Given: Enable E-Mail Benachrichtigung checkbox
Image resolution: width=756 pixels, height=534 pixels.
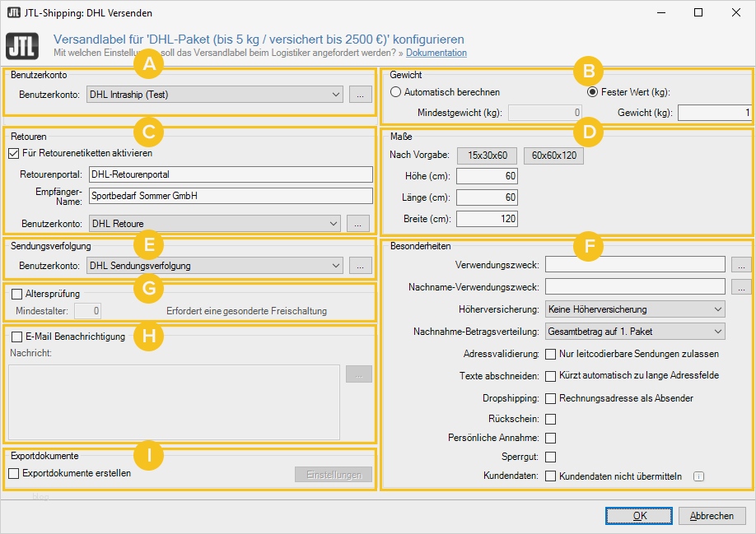Looking at the screenshot, I should (16, 337).
